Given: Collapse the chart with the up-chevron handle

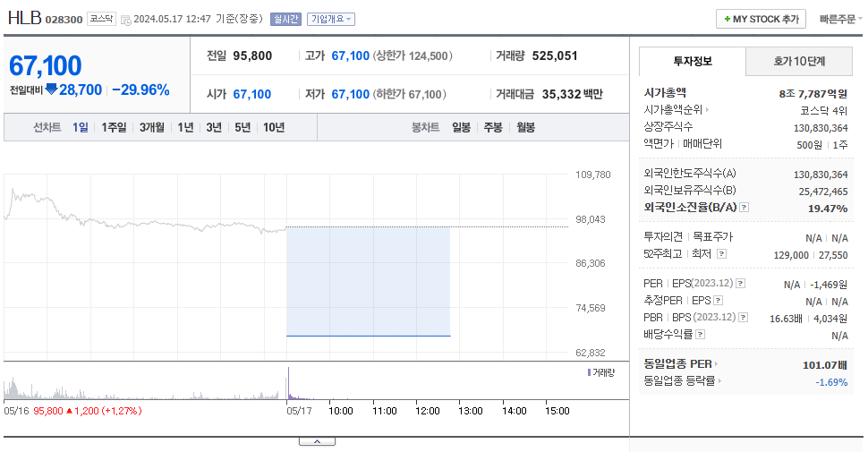Looking at the screenshot, I should [x=317, y=441].
